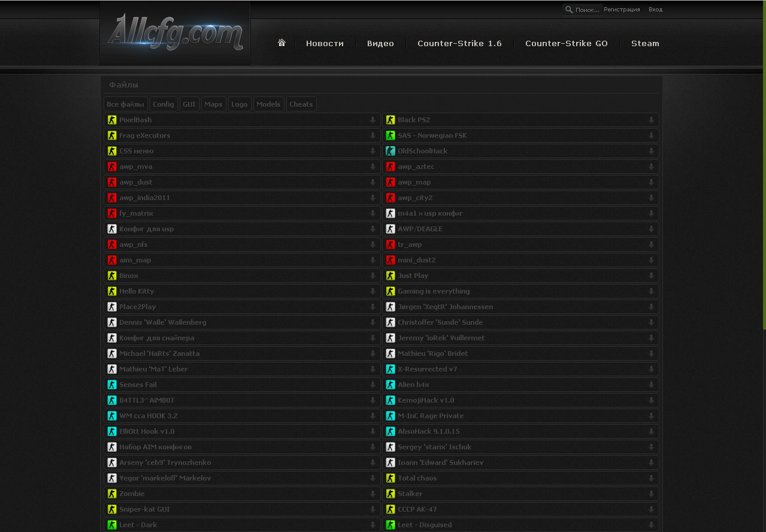Open the Counter-Strike 1.6 menu
766x532 pixels.
pyautogui.click(x=459, y=43)
